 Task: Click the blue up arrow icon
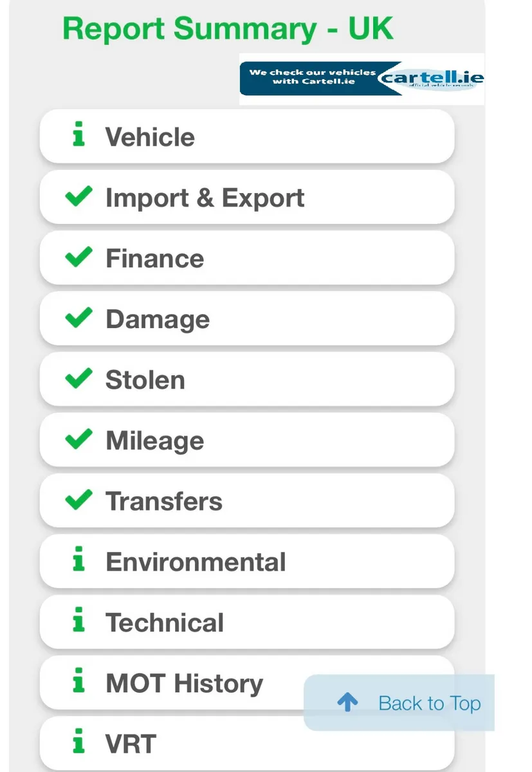click(x=347, y=703)
